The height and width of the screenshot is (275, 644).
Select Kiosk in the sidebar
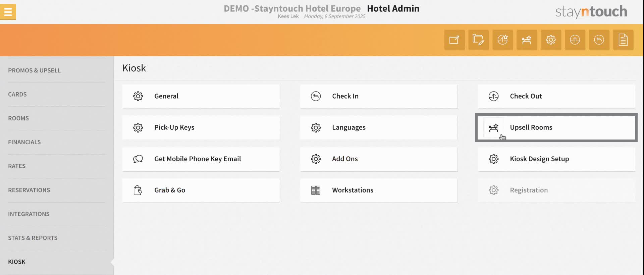[x=57, y=262]
